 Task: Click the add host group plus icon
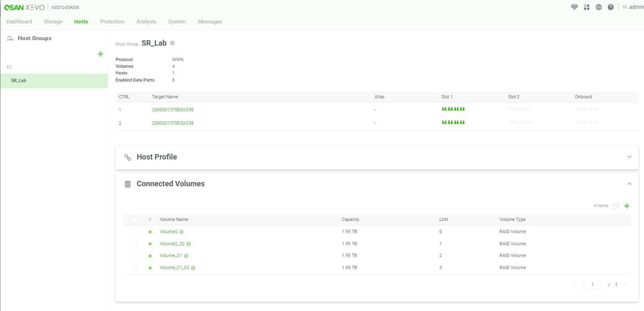coord(100,54)
